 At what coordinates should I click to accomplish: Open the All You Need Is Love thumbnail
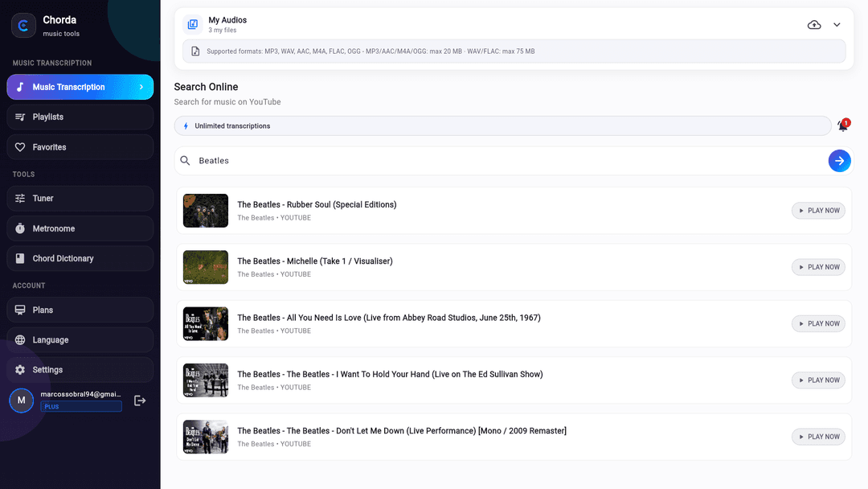click(x=206, y=323)
